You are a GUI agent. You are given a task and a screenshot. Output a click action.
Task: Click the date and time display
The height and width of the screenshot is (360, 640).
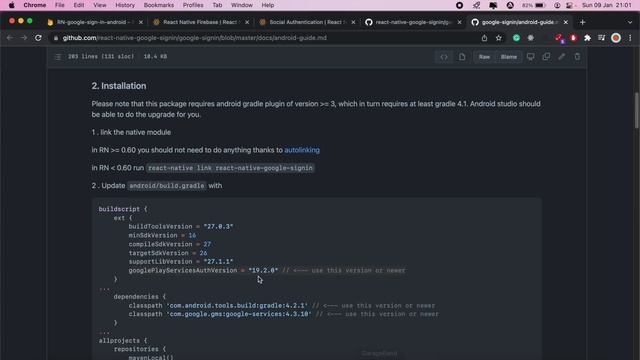pos(607,5)
